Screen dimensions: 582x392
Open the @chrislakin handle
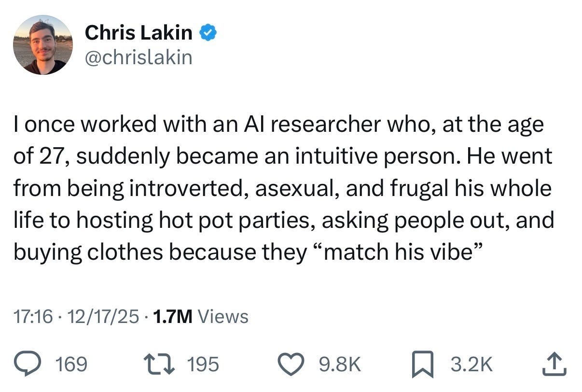click(139, 57)
